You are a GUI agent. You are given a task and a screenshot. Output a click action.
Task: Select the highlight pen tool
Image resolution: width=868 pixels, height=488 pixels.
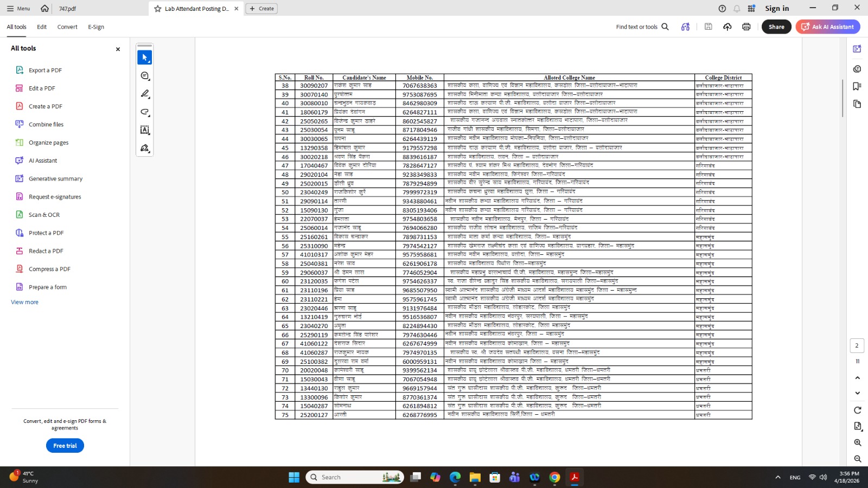click(x=145, y=94)
